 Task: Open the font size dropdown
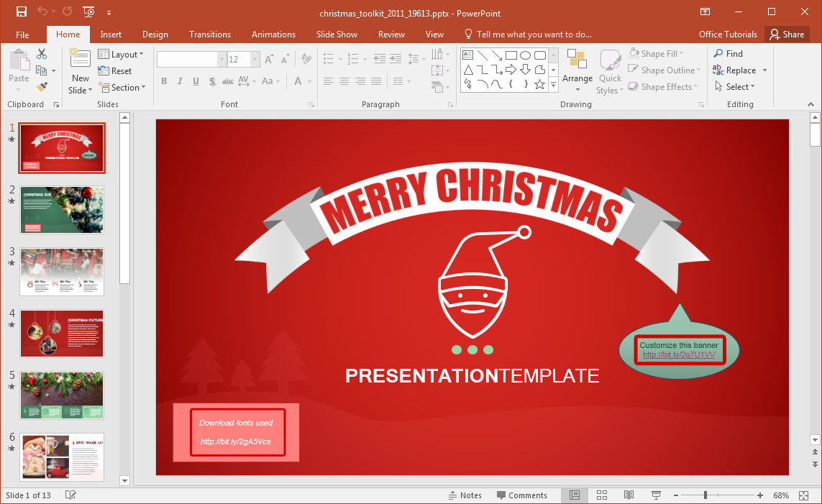255,60
